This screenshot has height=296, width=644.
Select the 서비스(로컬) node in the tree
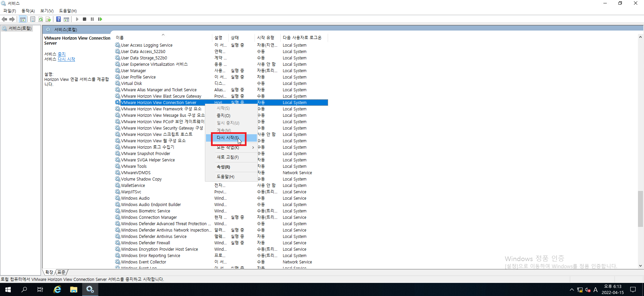coord(20,29)
